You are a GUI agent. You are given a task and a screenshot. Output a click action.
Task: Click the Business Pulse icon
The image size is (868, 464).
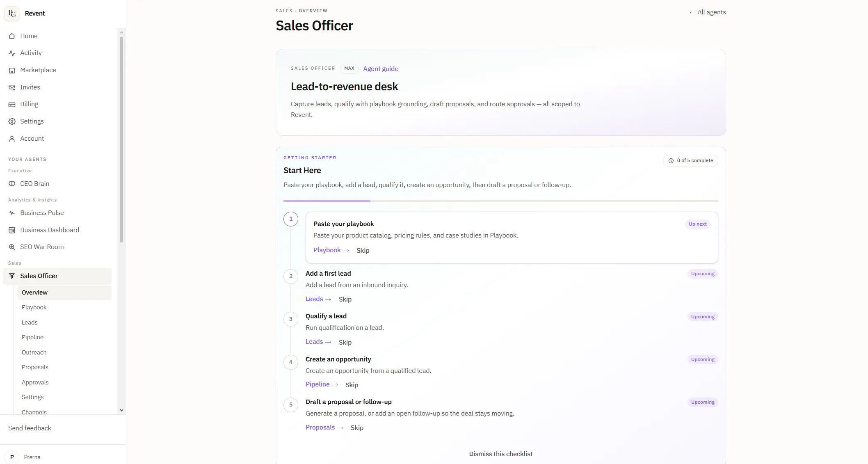[12, 213]
